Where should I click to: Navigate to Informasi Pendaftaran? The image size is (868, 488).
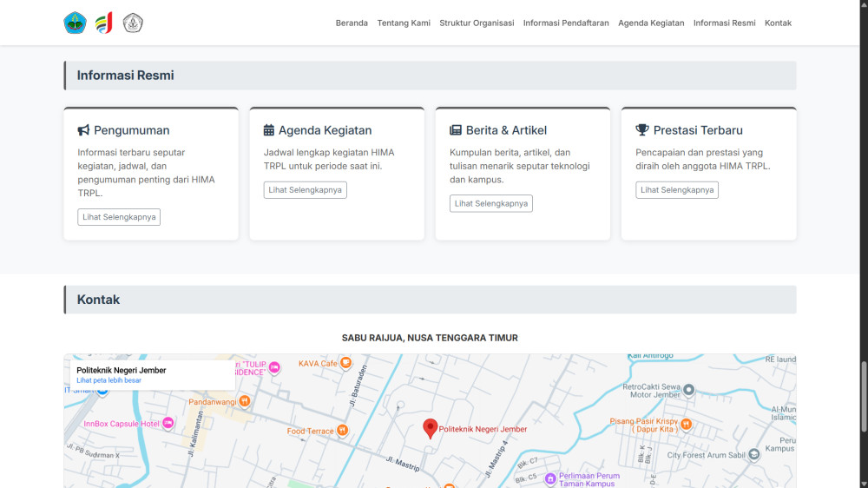[566, 23]
